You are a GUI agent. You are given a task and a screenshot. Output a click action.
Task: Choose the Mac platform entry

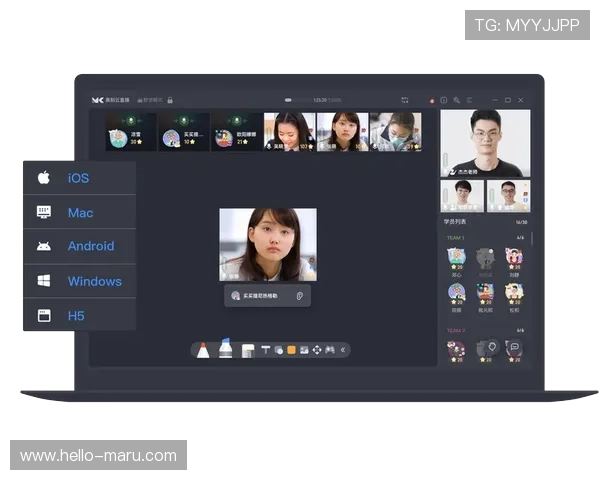click(80, 212)
